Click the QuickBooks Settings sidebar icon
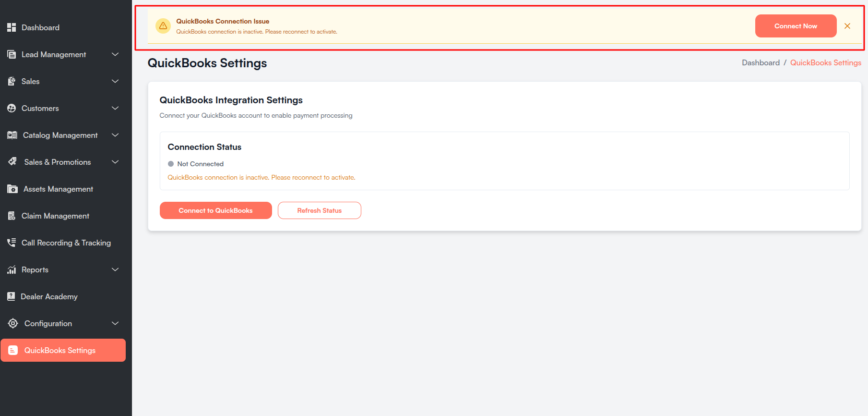868x416 pixels. click(x=13, y=350)
